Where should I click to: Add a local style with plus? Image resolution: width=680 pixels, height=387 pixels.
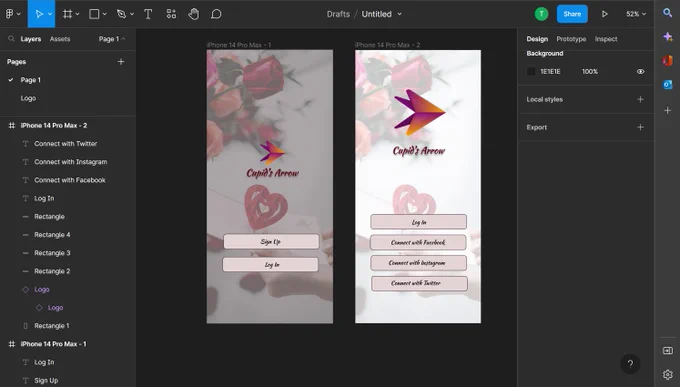tap(640, 99)
